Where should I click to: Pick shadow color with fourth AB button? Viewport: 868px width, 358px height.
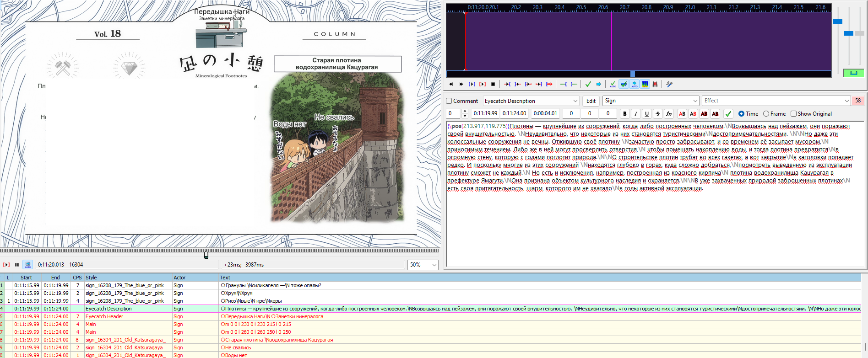tap(715, 114)
